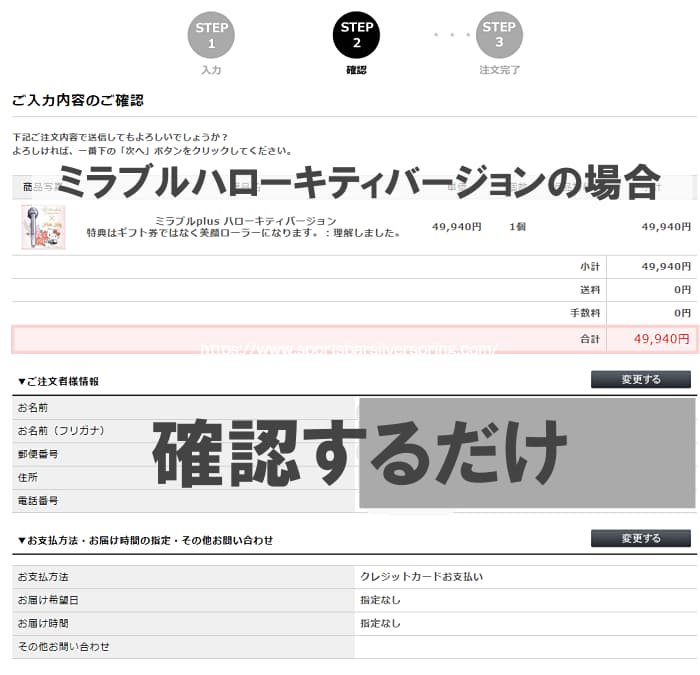The image size is (700, 675).
Task: Click the 小計 label
Action: click(590, 267)
